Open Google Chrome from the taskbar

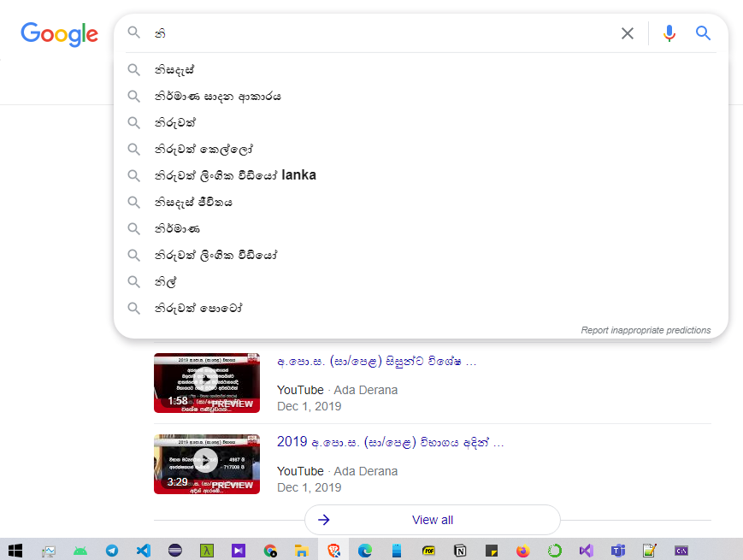click(x=270, y=551)
